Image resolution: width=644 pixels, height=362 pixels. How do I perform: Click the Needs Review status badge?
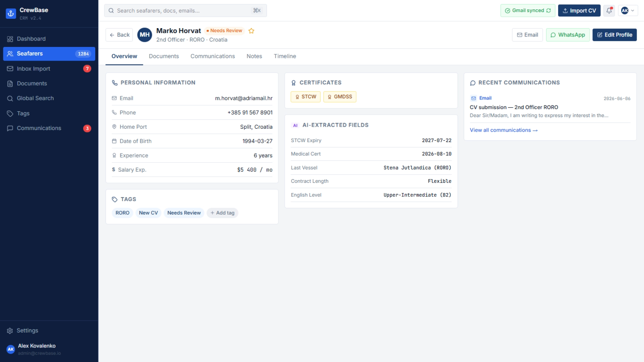coord(224,31)
